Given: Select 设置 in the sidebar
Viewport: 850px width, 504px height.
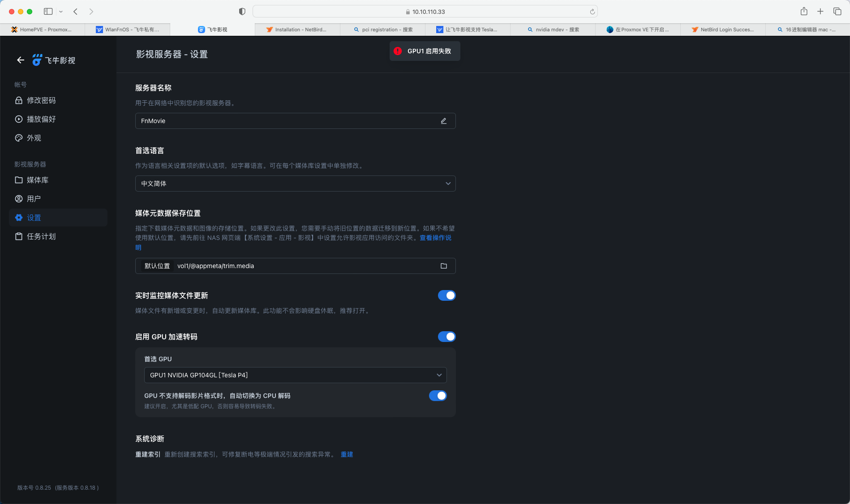Looking at the screenshot, I should [58, 218].
